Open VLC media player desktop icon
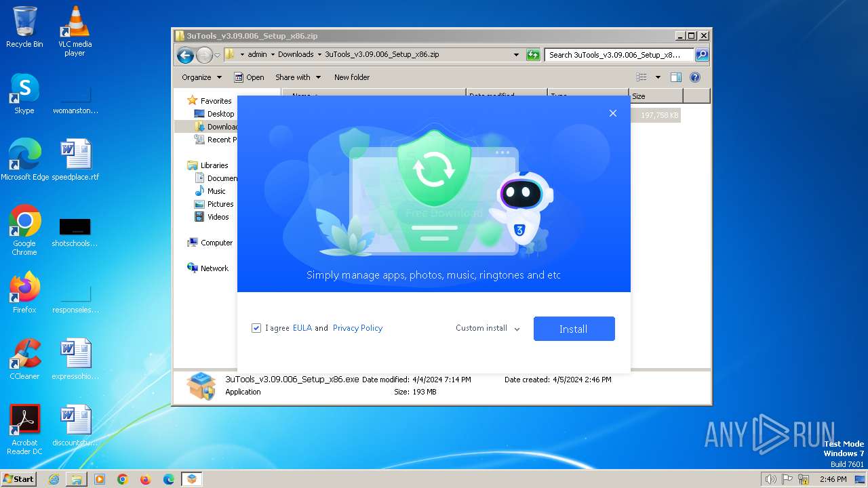Image resolution: width=868 pixels, height=488 pixels. point(75,31)
